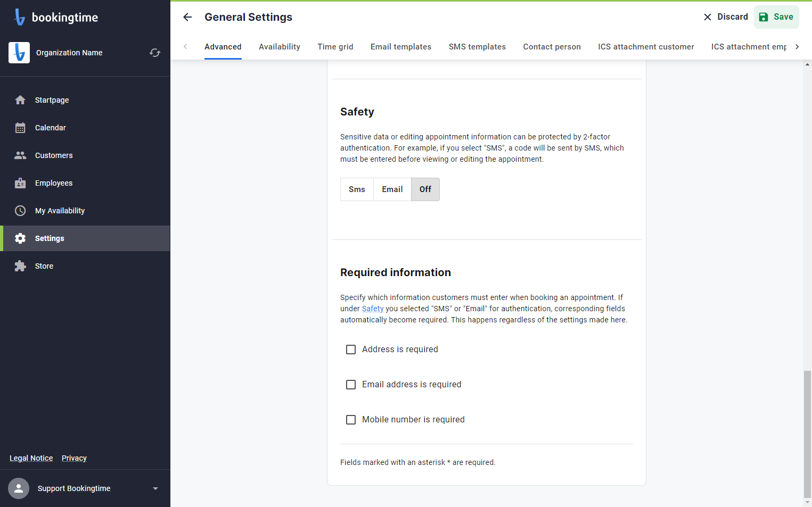The height and width of the screenshot is (507, 812).
Task: Click the Organization Name label
Action: point(69,53)
